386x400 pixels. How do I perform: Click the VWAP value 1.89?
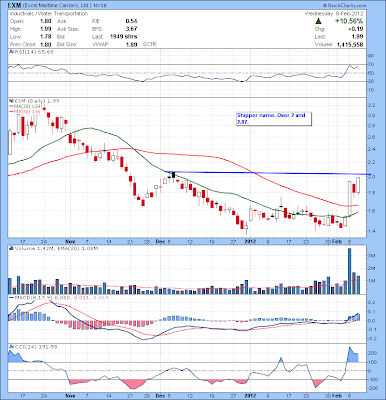pos(132,44)
